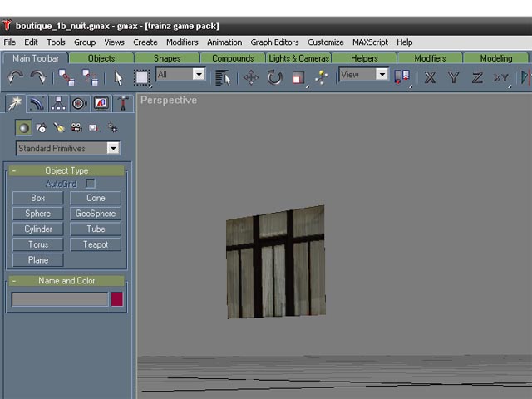Choose the Lights category icon
The height and width of the screenshot is (399, 532).
[59, 128]
